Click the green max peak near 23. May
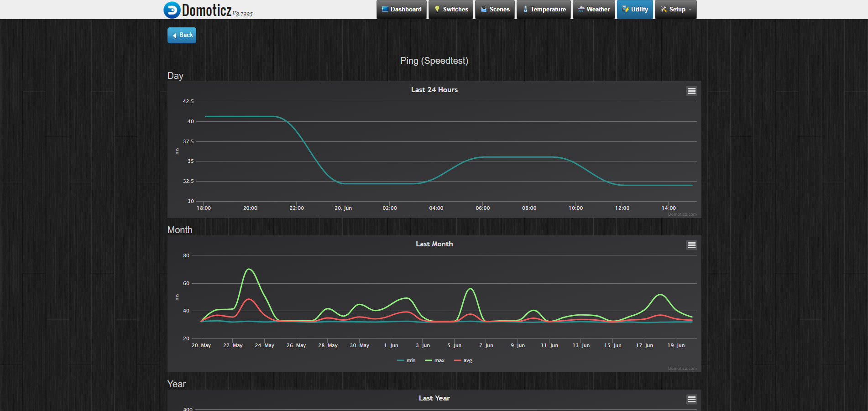The height and width of the screenshot is (411, 868). point(249,269)
